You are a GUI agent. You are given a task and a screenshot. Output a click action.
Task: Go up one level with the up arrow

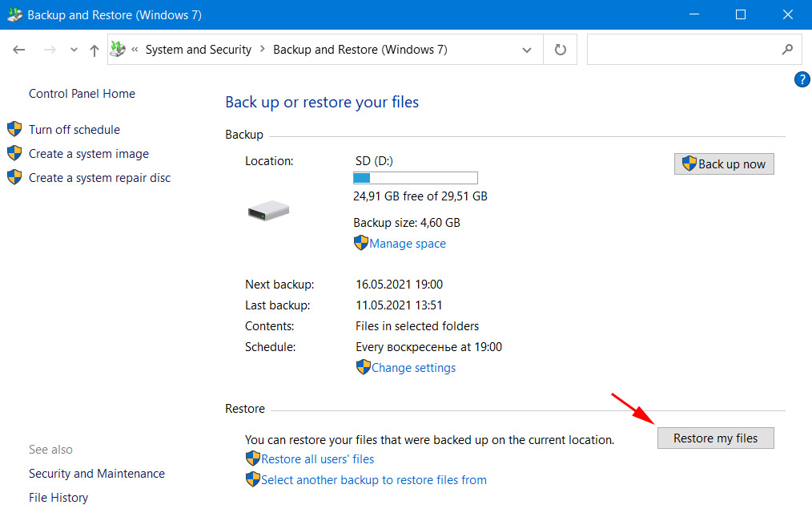[94, 50]
